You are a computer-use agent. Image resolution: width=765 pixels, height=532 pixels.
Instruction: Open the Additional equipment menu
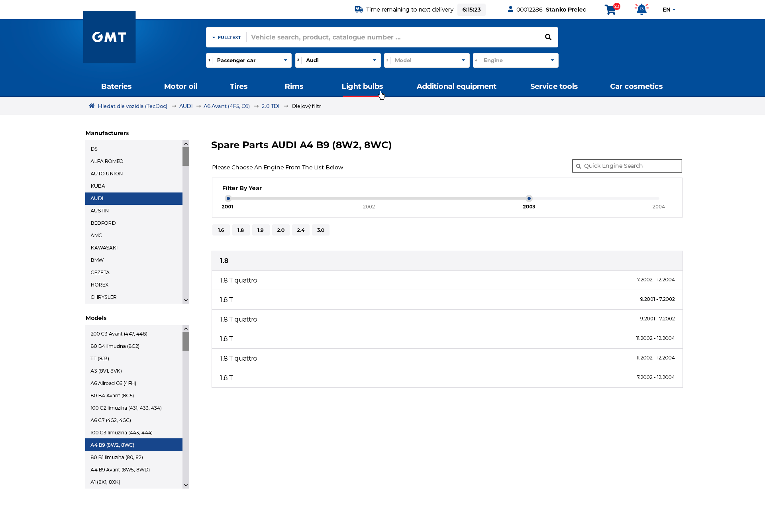coord(457,86)
